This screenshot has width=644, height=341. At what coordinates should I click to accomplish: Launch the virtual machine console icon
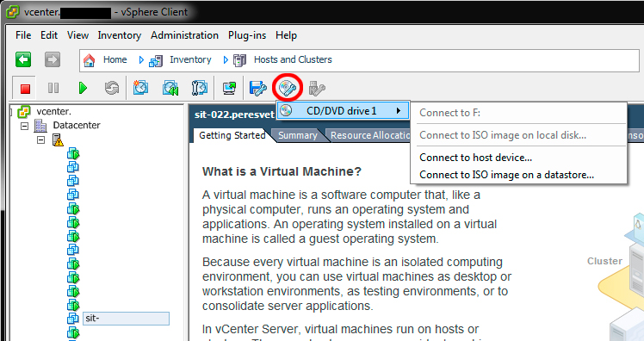click(229, 88)
